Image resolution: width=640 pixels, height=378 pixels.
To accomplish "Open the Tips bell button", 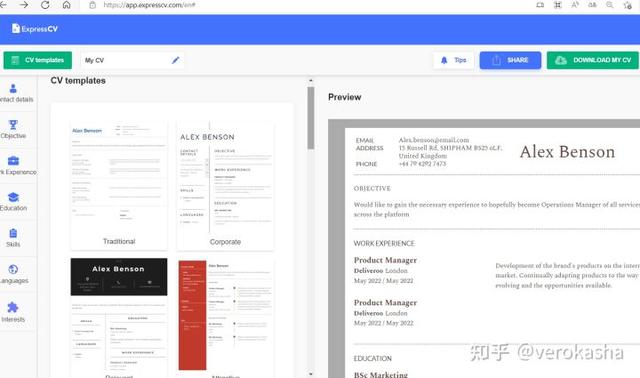I will 453,60.
